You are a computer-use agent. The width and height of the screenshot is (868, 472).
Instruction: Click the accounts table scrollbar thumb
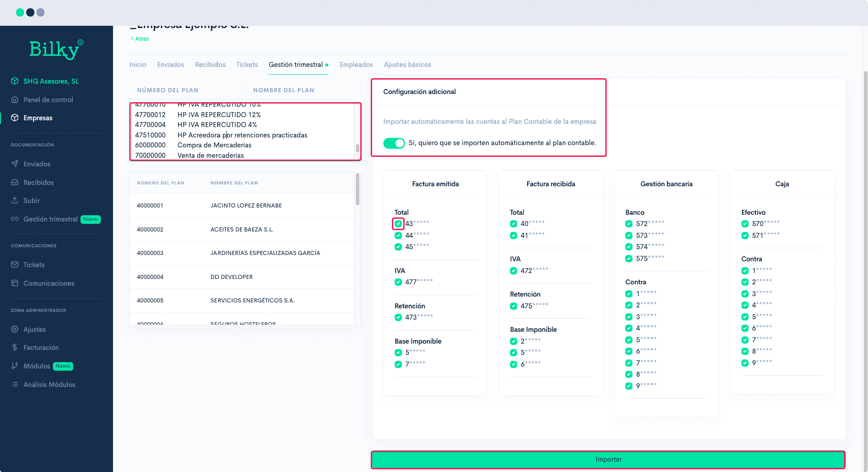tap(358, 189)
